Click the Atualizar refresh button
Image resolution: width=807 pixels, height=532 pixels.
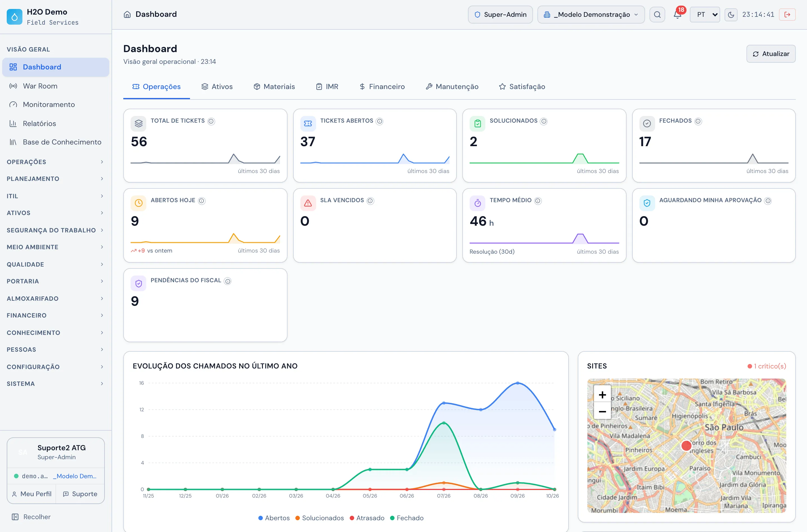[771, 53]
